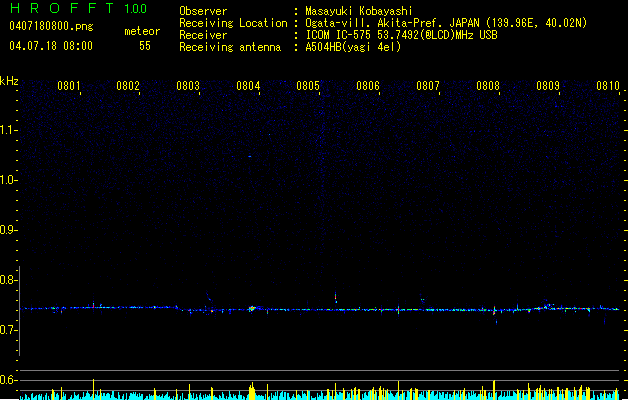Click the 0801 time marker
The image size is (629, 400).
[69, 85]
